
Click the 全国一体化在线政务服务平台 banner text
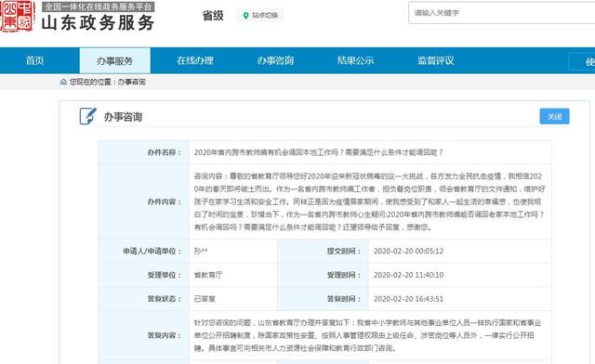click(98, 6)
